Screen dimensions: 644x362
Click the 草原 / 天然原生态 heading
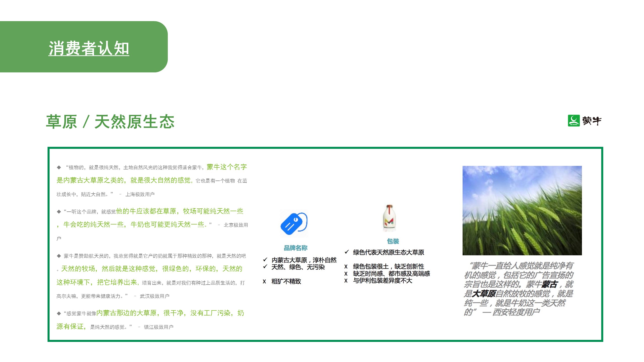coord(110,122)
